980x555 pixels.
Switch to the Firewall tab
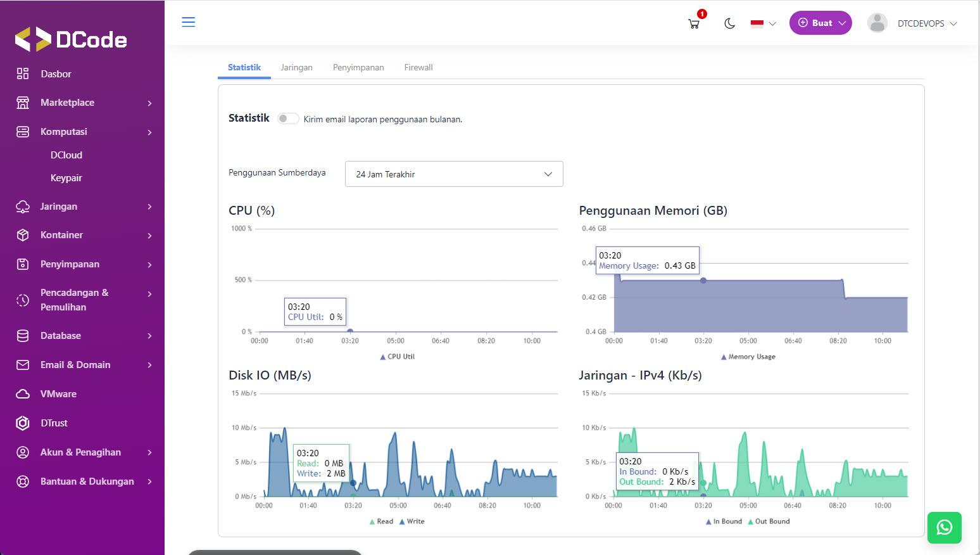point(418,67)
